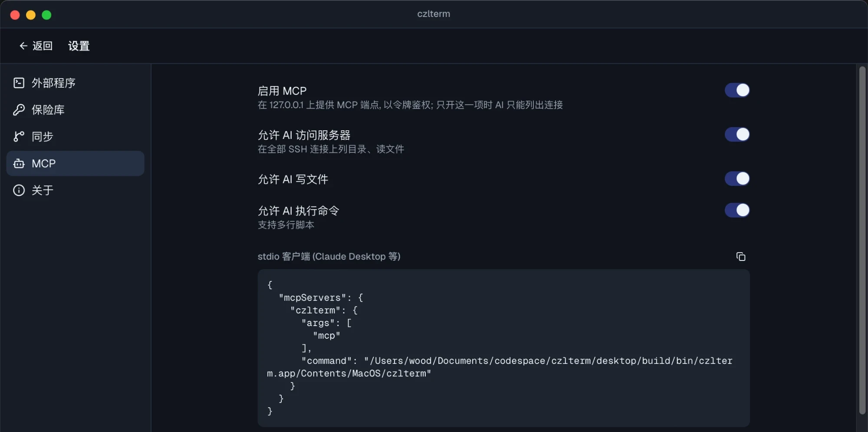This screenshot has height=432, width=868.
Task: Click the yellow minimize window button
Action: 31,15
